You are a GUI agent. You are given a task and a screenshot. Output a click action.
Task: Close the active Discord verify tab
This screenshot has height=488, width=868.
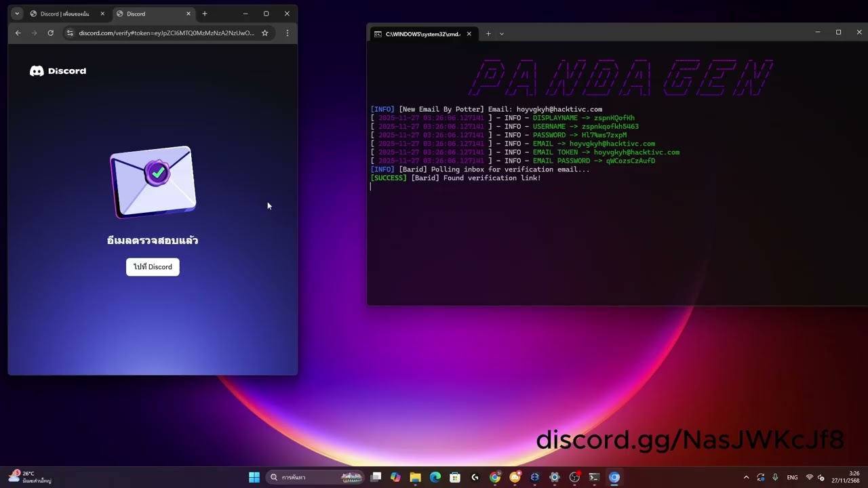[189, 14]
